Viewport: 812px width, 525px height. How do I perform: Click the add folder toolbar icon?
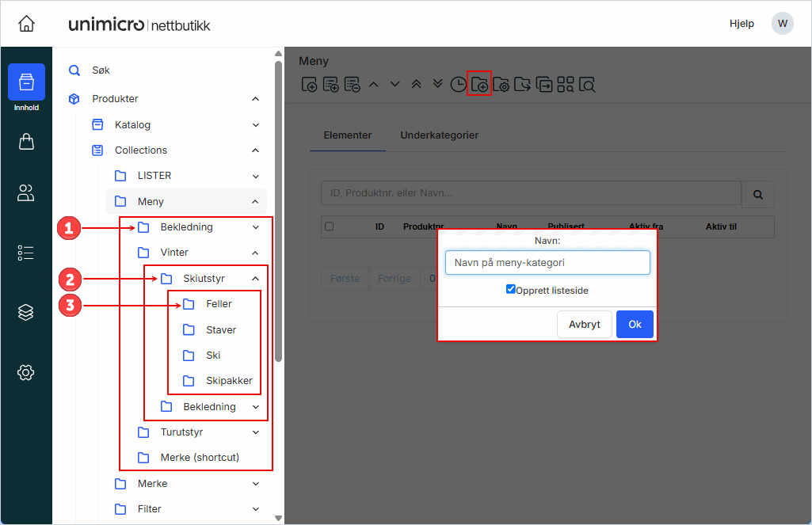[479, 85]
